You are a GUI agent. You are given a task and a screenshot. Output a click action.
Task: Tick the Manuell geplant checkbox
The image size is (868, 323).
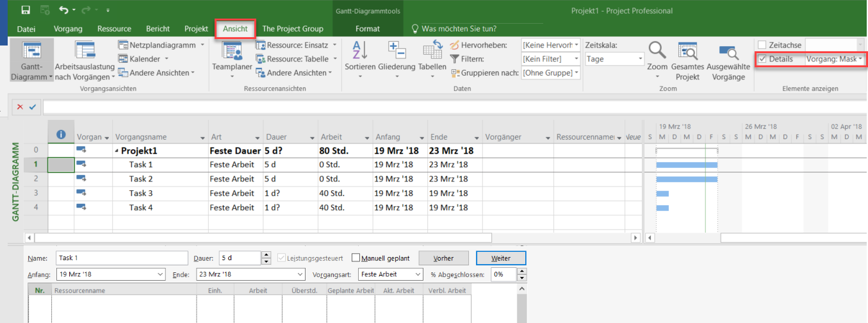[356, 258]
